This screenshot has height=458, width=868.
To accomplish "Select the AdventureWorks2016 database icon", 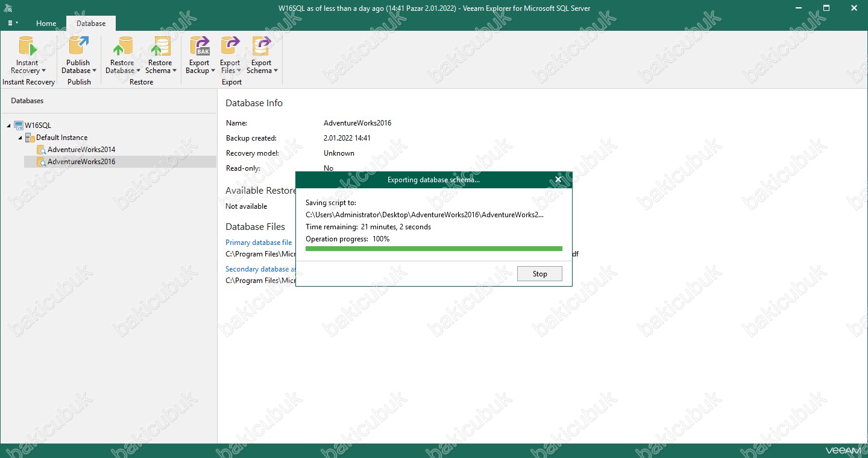I will 41,162.
